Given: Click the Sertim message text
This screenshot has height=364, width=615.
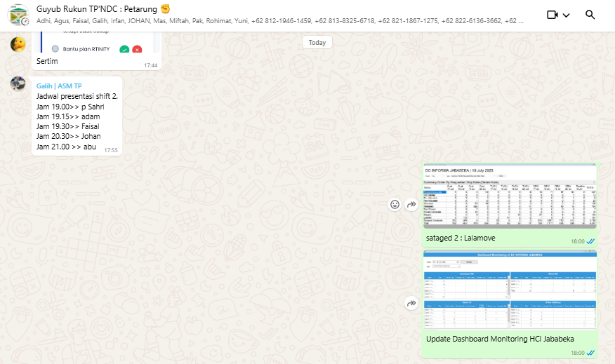Looking at the screenshot, I should coord(47,61).
